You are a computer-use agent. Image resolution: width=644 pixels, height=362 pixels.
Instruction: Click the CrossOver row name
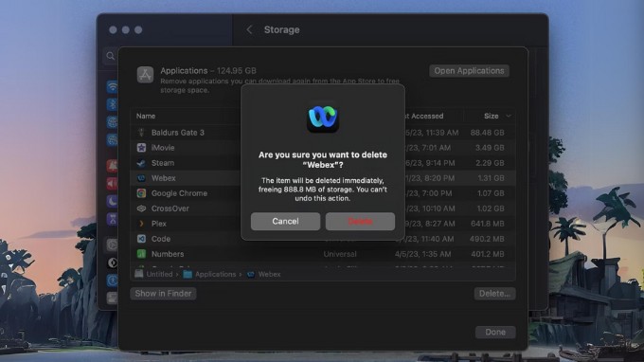(170, 208)
